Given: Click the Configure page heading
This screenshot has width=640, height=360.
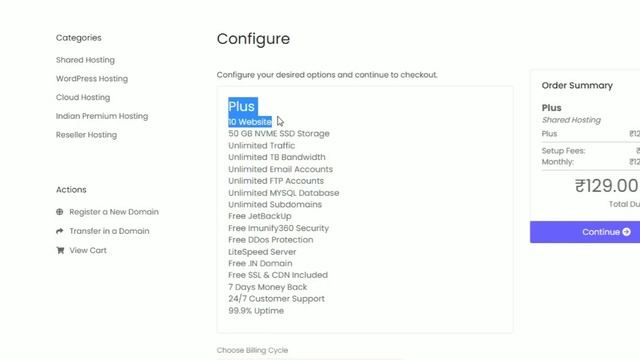Looking at the screenshot, I should (x=253, y=39).
